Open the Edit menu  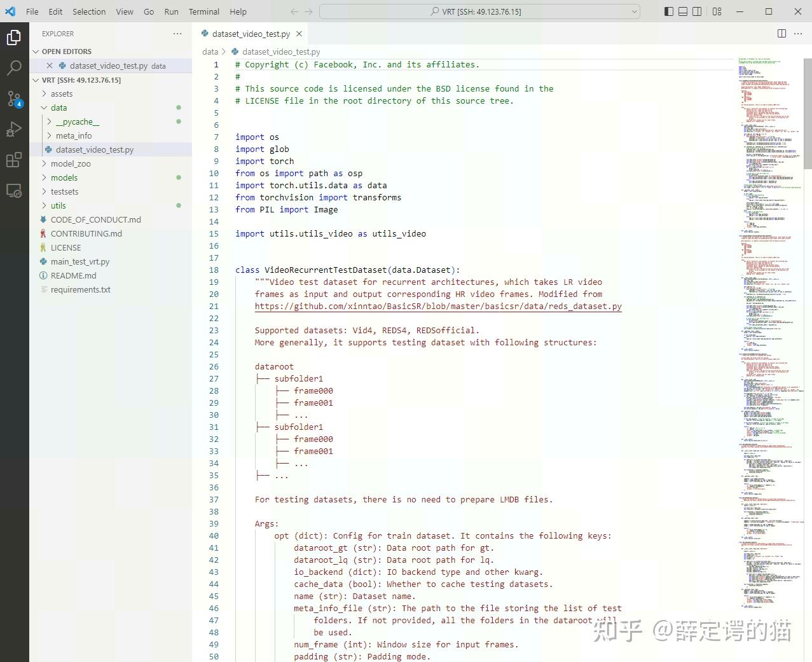pos(55,11)
